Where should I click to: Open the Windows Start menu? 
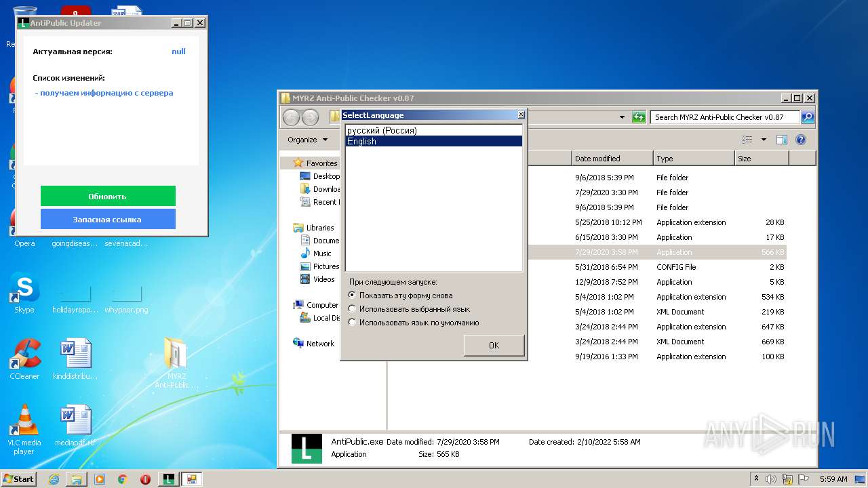click(x=18, y=479)
